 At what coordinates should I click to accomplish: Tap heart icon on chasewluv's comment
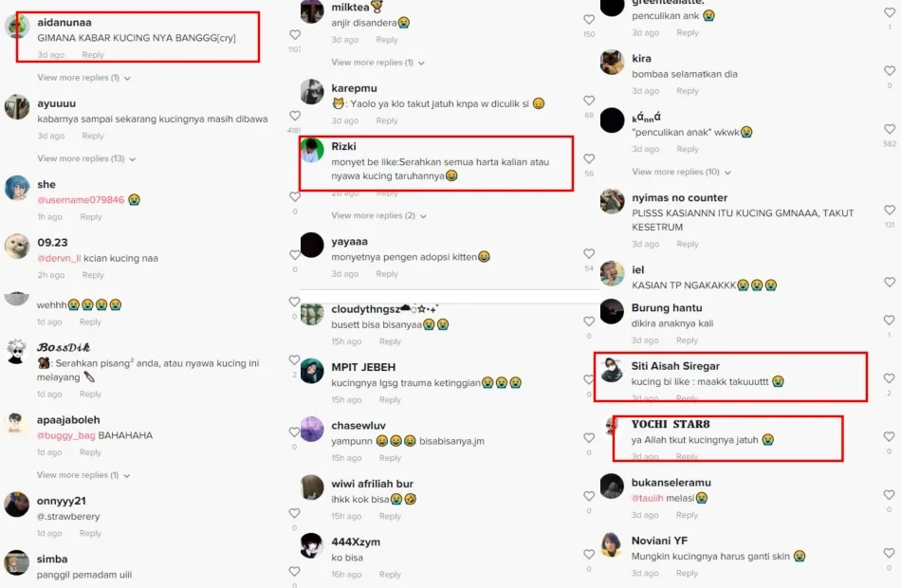tap(589, 438)
